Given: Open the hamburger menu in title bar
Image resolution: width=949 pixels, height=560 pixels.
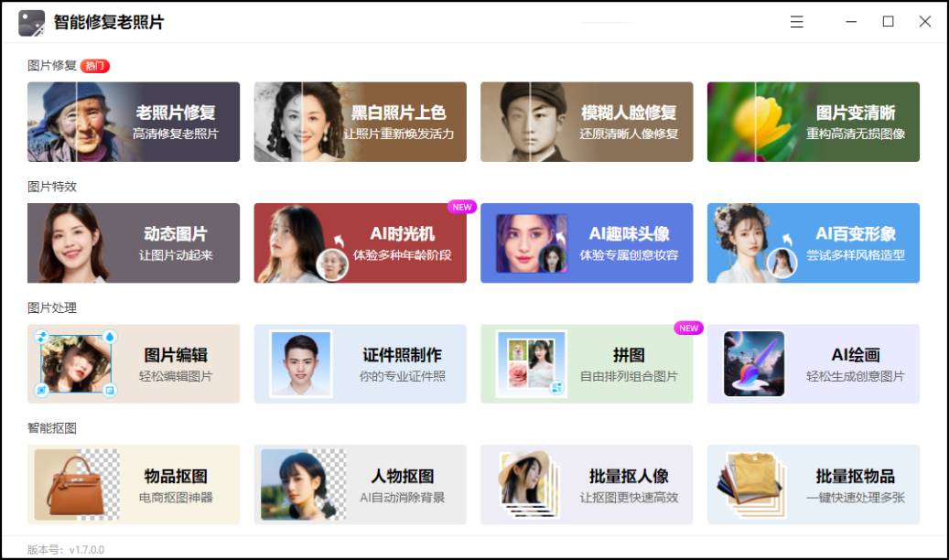Looking at the screenshot, I should coord(796,22).
